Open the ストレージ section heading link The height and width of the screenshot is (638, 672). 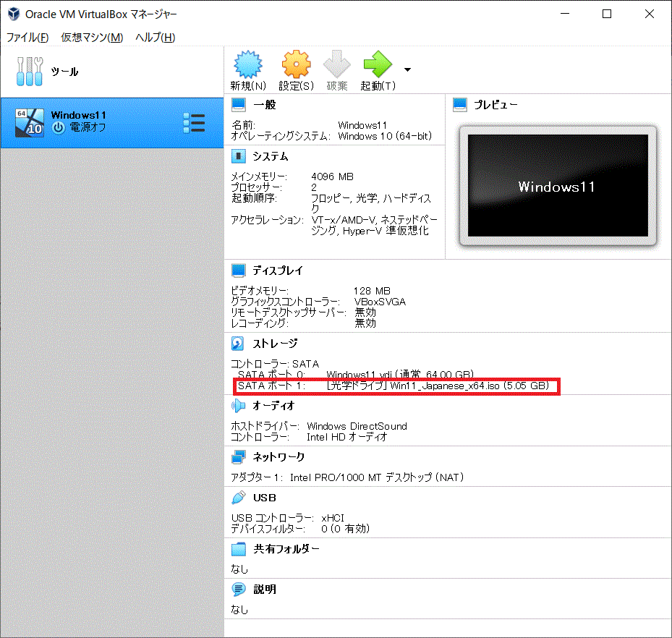click(275, 343)
